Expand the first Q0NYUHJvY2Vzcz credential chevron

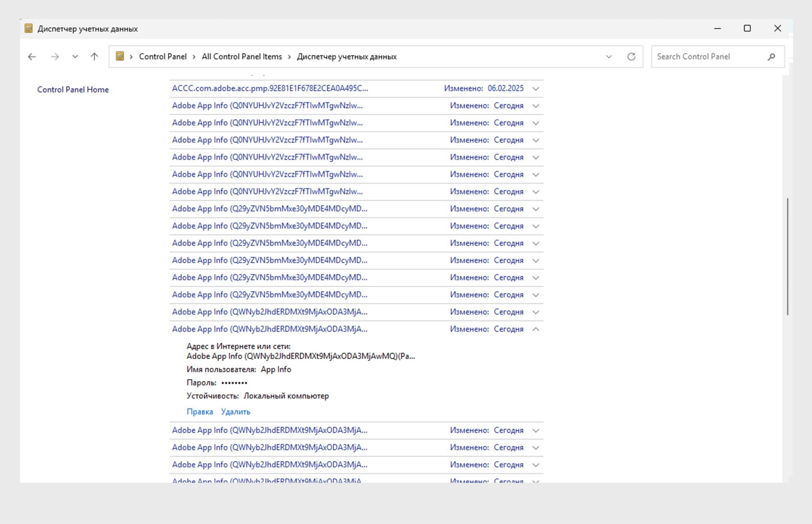(535, 106)
